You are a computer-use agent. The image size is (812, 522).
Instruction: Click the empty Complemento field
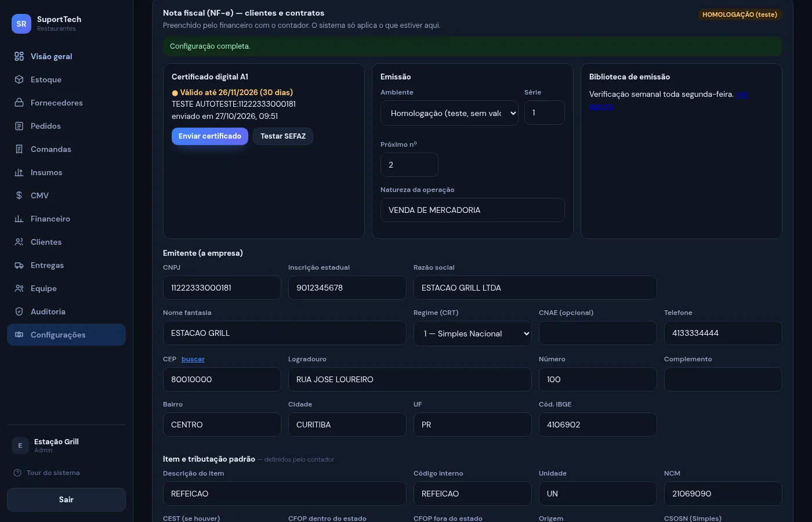pyautogui.click(x=723, y=379)
